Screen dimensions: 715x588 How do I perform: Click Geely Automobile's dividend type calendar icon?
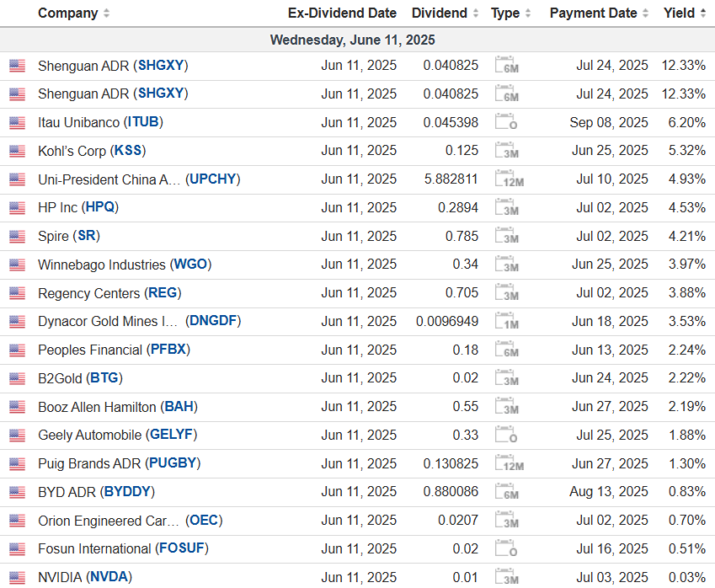pyautogui.click(x=506, y=435)
